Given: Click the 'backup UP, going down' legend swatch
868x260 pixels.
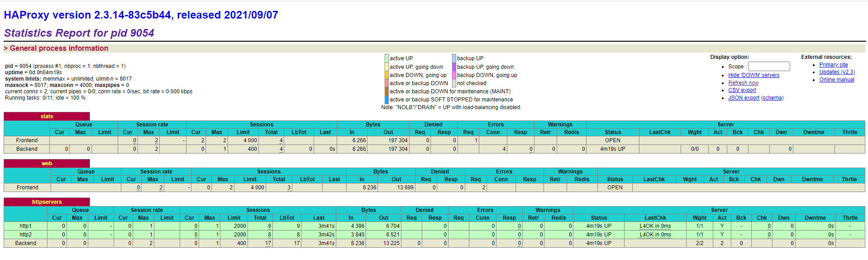Looking at the screenshot, I should click(x=454, y=67).
